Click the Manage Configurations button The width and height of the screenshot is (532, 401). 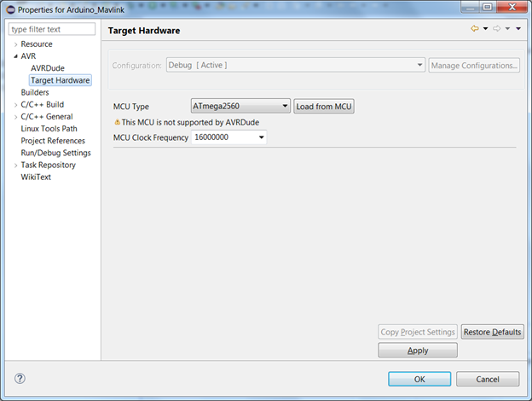474,65
